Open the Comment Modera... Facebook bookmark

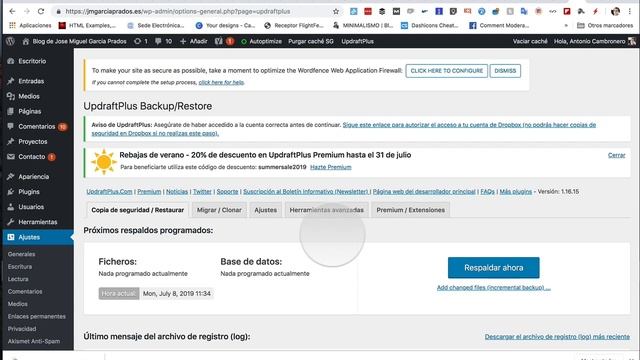(499, 25)
